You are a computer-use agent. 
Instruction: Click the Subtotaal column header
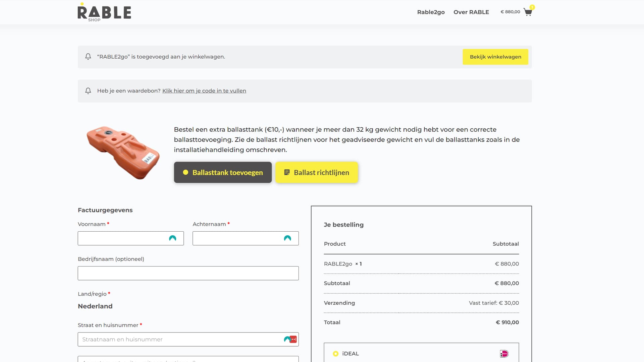[505, 244]
